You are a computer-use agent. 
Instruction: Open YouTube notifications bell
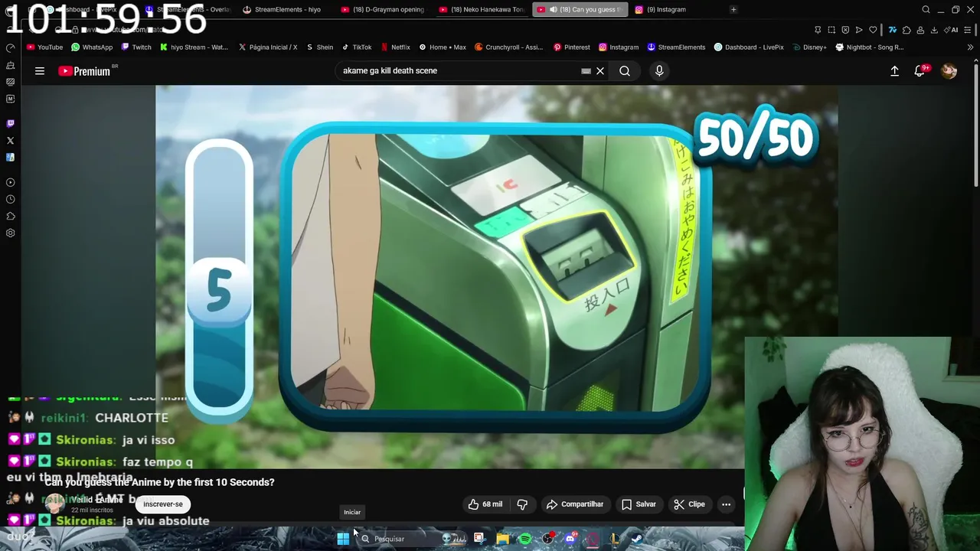tap(920, 71)
